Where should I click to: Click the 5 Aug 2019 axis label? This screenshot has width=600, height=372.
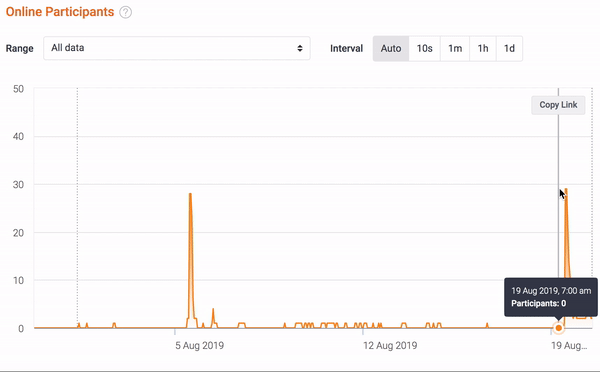[199, 346]
